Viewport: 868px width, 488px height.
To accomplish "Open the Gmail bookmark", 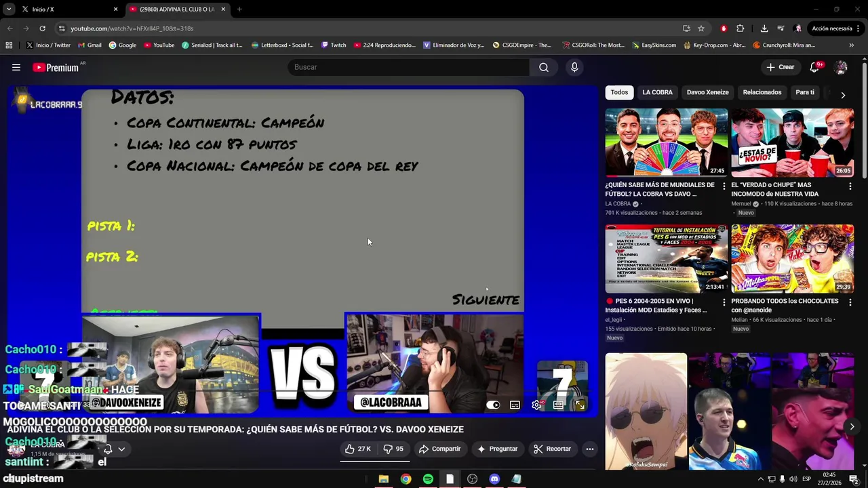I will 90,45.
